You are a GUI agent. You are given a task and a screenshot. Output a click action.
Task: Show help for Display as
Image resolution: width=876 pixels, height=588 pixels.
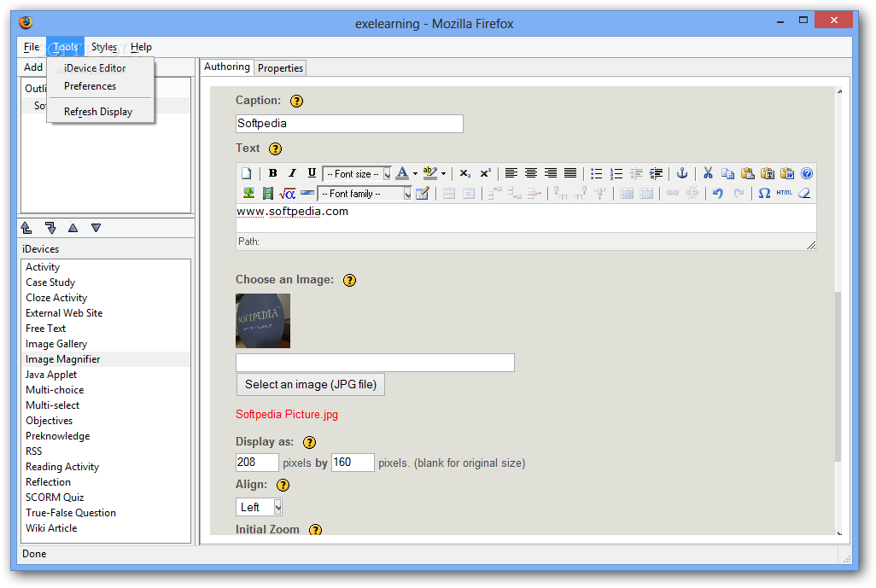[310, 443]
